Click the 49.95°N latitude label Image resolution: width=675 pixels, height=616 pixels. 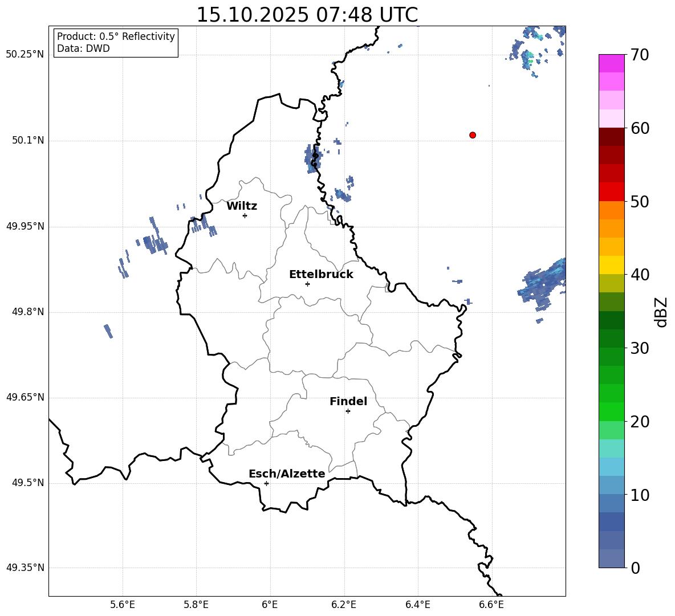tap(25, 226)
